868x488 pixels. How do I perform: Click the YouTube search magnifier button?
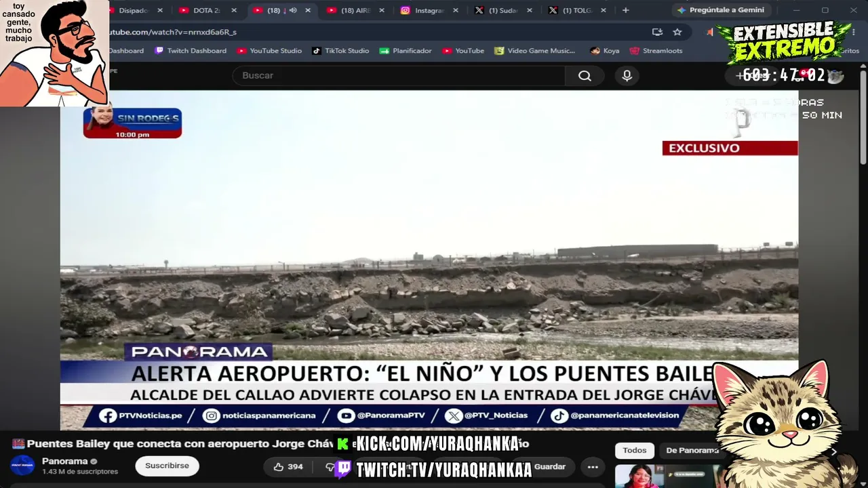(x=585, y=76)
